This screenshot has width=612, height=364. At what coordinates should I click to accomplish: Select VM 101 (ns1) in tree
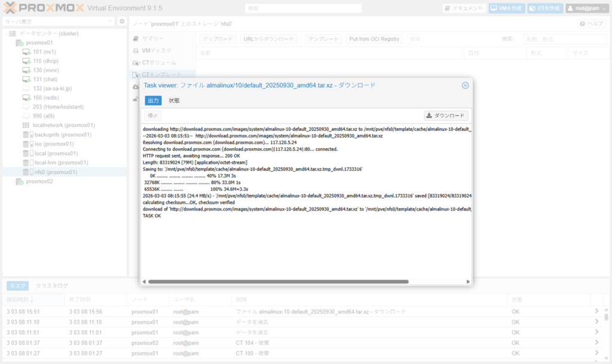click(45, 52)
